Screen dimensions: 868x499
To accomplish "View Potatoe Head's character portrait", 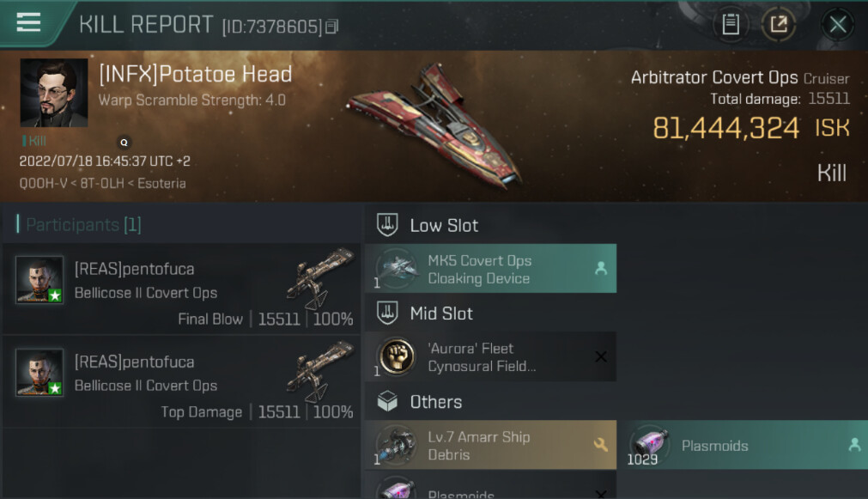I will coord(53,93).
